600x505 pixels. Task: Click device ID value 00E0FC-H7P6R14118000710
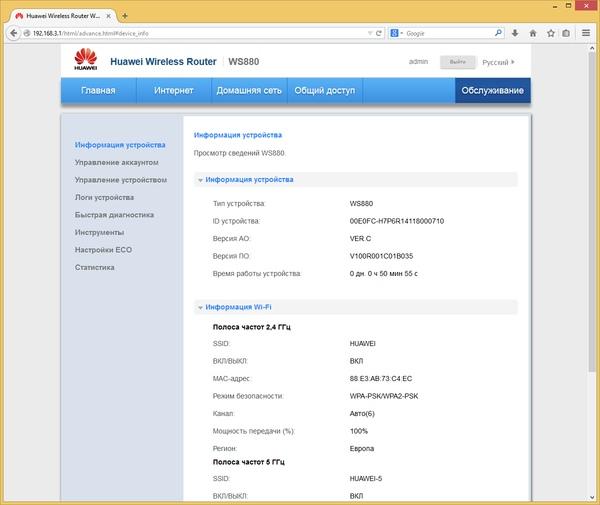(397, 221)
